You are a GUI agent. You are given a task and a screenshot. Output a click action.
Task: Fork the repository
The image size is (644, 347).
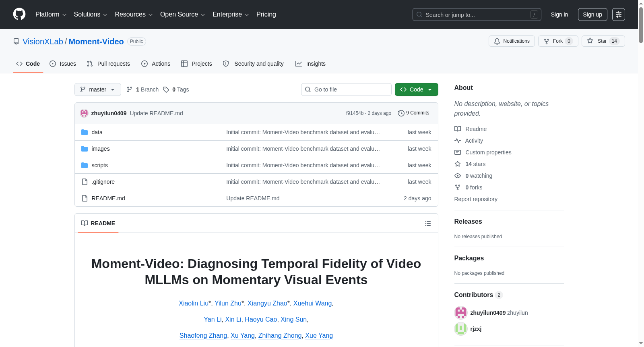[x=558, y=41]
